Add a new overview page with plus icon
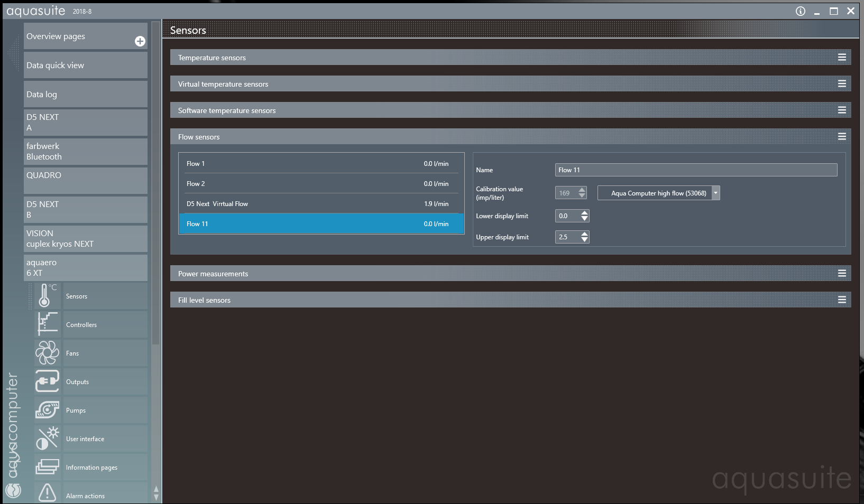Viewport: 864px width, 504px height. click(140, 41)
